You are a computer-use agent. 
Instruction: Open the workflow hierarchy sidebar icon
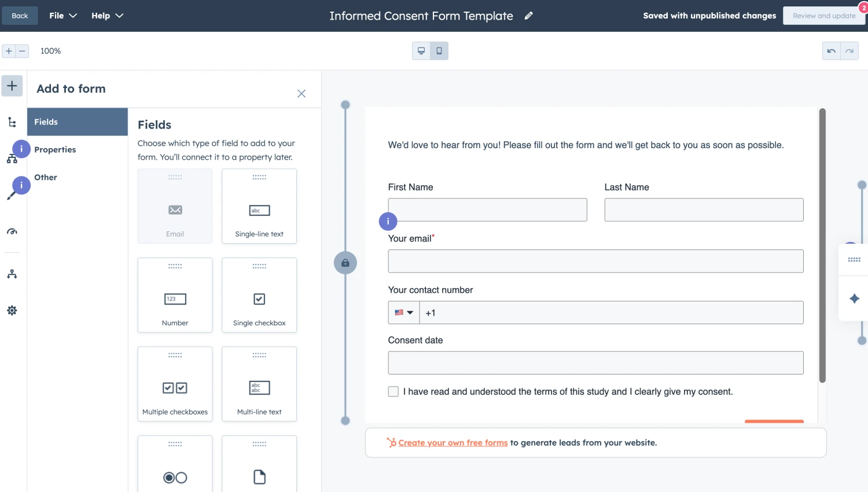tap(12, 158)
